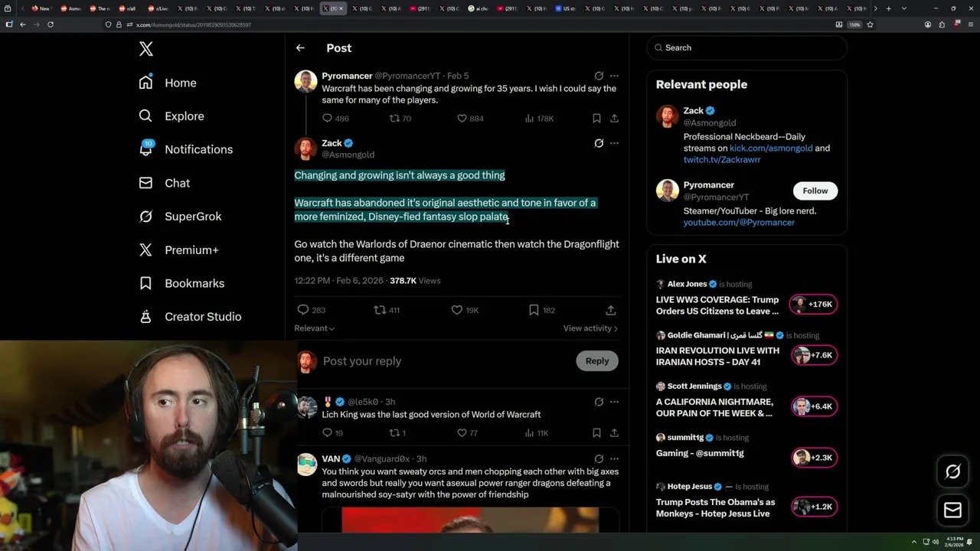
Task: Open View activity link
Action: pyautogui.click(x=590, y=328)
